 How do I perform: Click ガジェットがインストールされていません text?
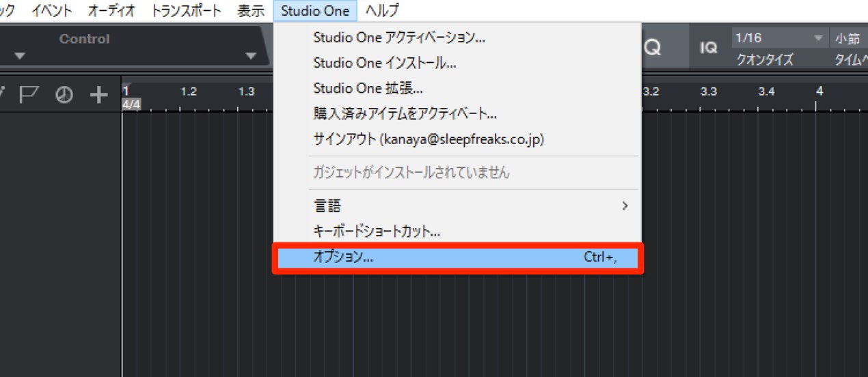point(411,173)
